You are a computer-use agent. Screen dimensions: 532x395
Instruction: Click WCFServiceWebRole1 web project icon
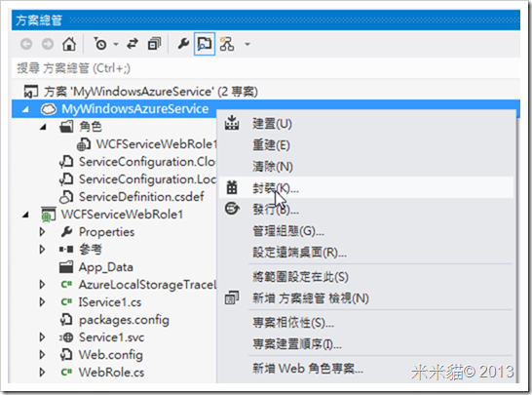click(48, 215)
